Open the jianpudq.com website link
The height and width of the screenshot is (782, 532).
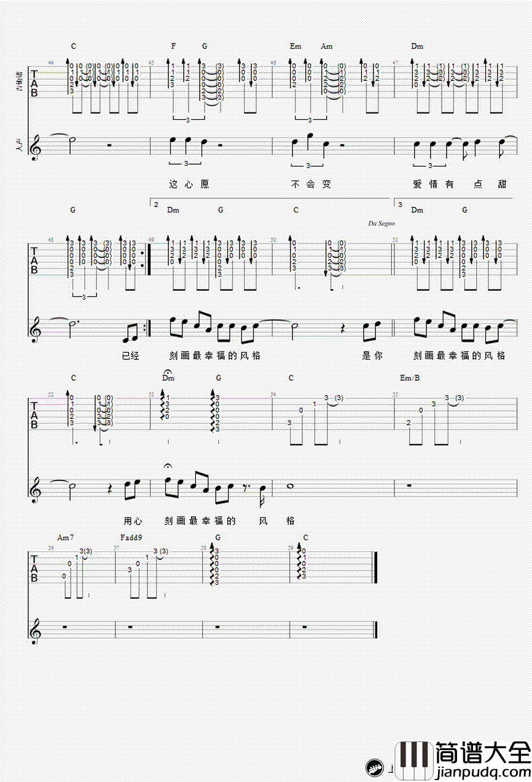pyautogui.click(x=483, y=771)
